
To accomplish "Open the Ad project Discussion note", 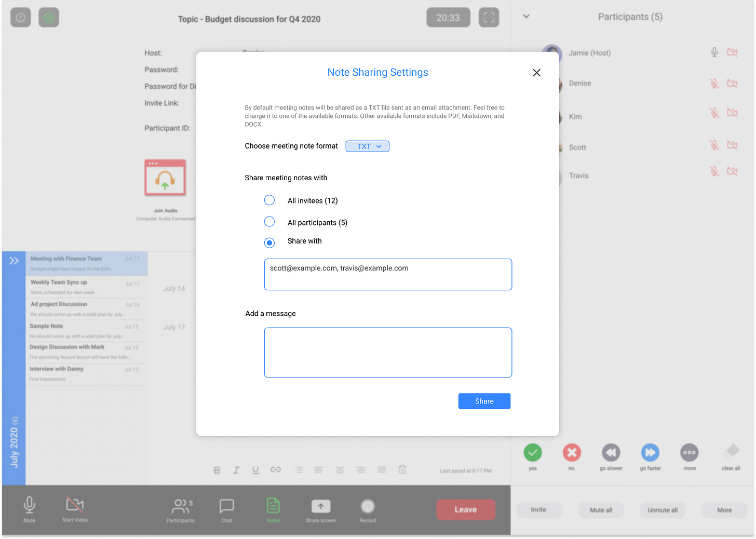I will click(87, 308).
